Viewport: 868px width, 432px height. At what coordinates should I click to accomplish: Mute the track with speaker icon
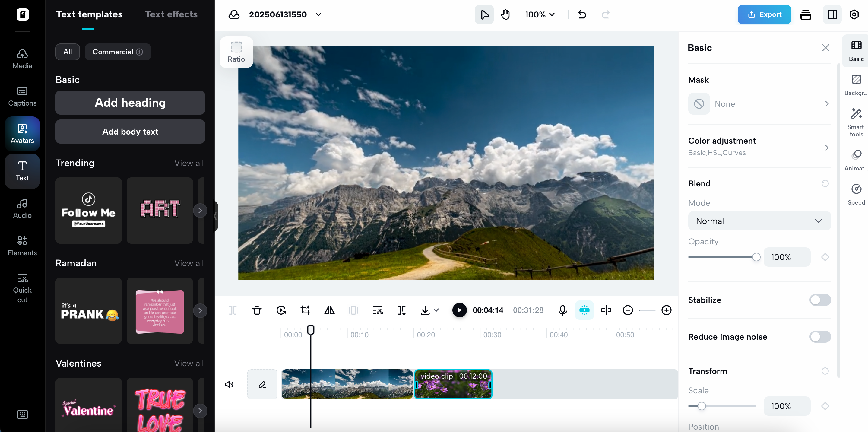pos(229,384)
